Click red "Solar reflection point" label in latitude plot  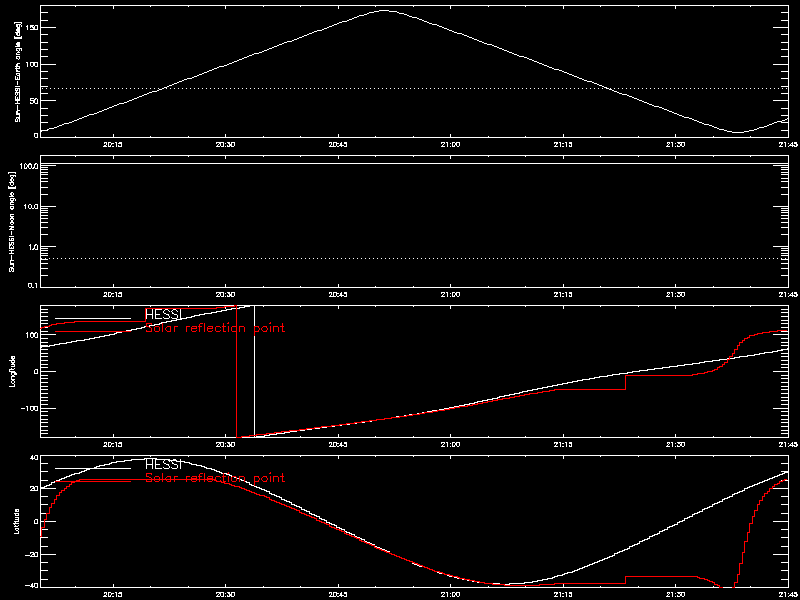click(215, 478)
